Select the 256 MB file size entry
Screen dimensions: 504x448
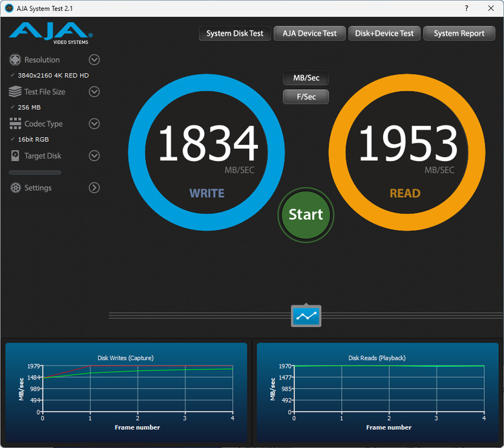pyautogui.click(x=29, y=107)
